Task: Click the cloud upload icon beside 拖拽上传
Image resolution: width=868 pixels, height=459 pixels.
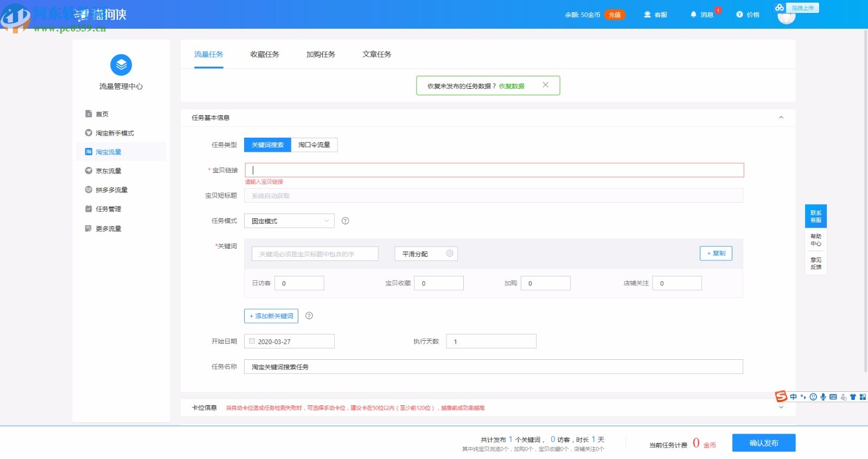Action: [780, 8]
